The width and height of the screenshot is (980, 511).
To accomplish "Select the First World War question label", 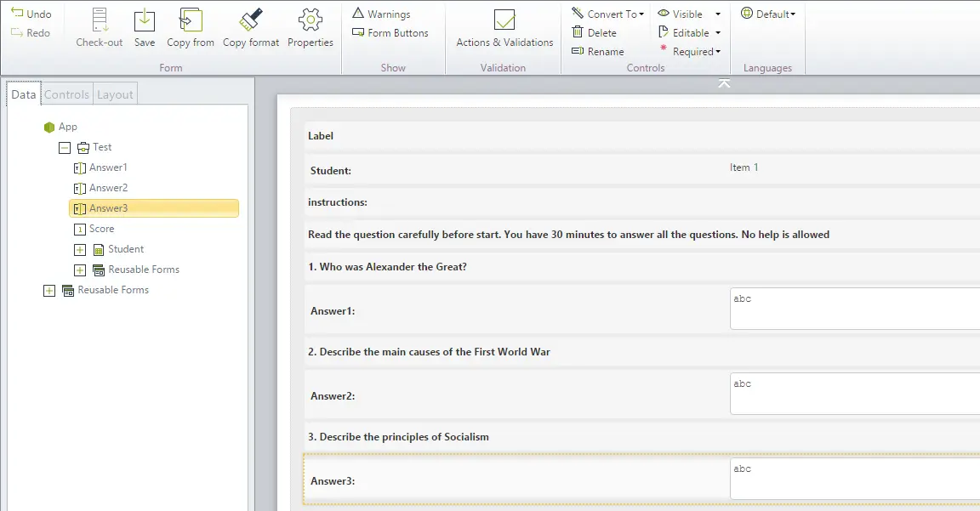I will [x=429, y=352].
